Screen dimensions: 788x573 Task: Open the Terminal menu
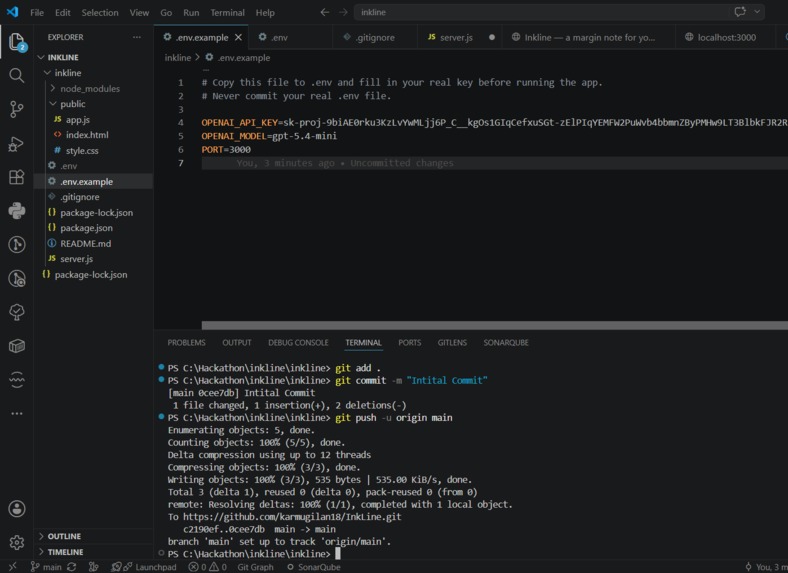pyautogui.click(x=227, y=13)
